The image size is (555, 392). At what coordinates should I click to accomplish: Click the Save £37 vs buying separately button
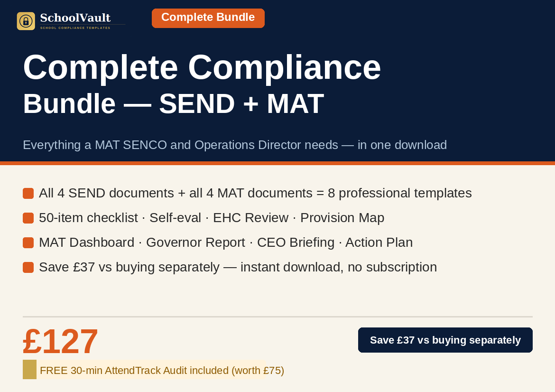click(445, 340)
